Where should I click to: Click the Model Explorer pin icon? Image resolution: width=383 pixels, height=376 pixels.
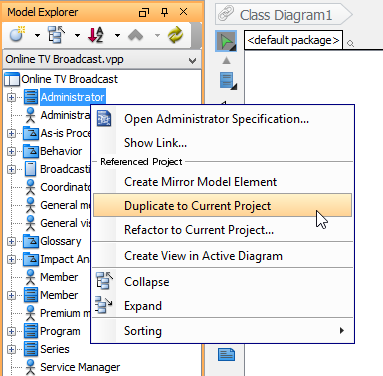(164, 12)
